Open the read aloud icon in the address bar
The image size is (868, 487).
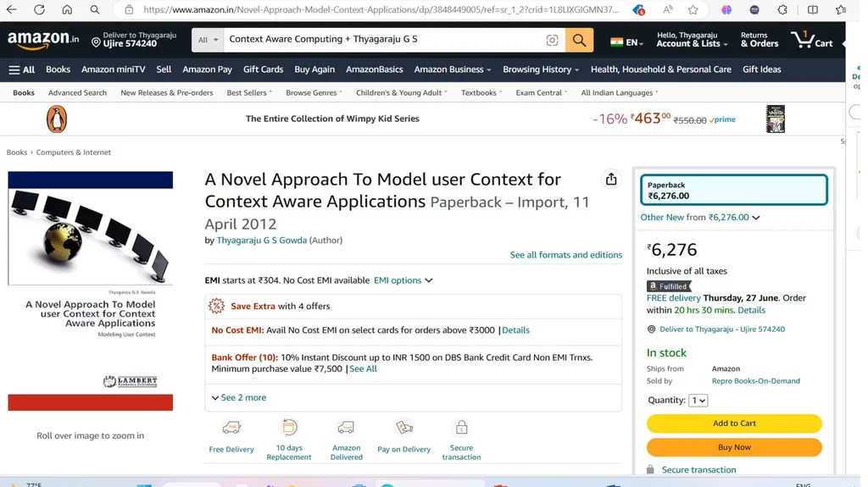pos(668,9)
